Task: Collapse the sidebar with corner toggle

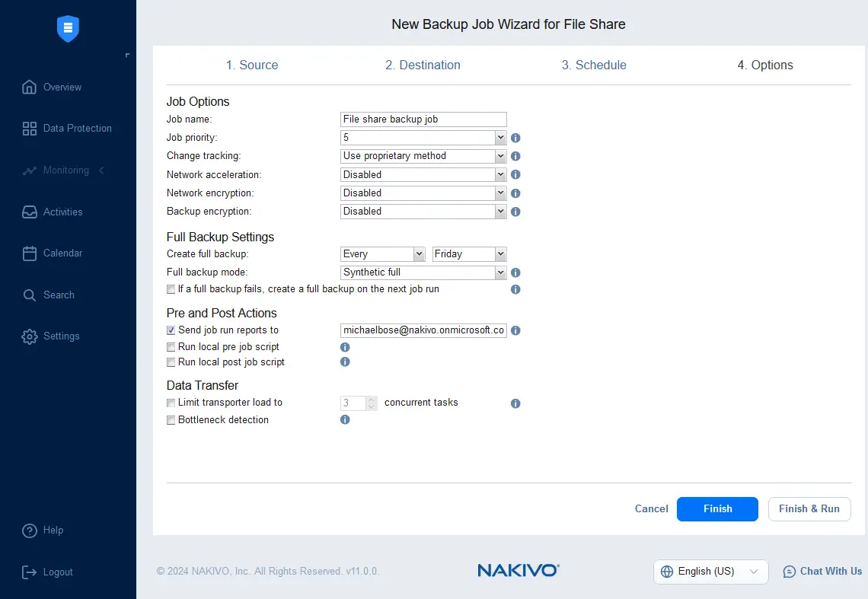Action: (127, 55)
